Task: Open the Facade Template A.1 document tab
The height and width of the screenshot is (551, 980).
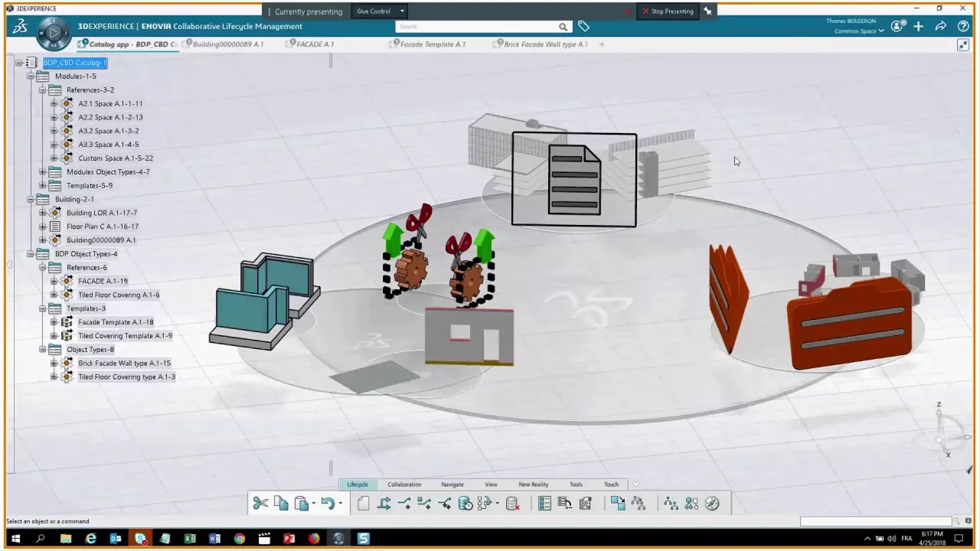Action: click(429, 44)
